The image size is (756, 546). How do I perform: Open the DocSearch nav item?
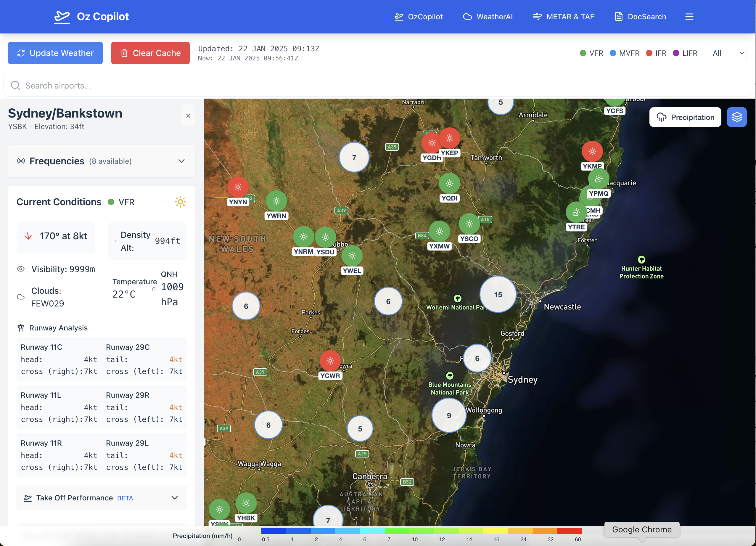coord(640,17)
